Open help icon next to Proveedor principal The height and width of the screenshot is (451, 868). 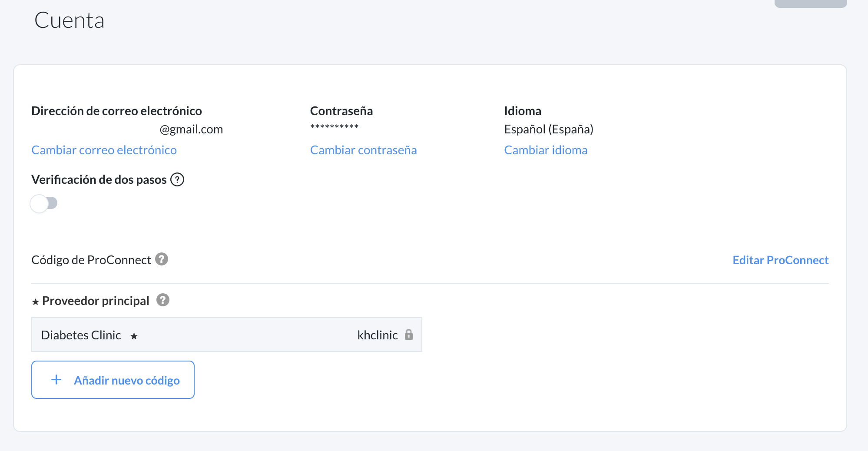coord(163,300)
